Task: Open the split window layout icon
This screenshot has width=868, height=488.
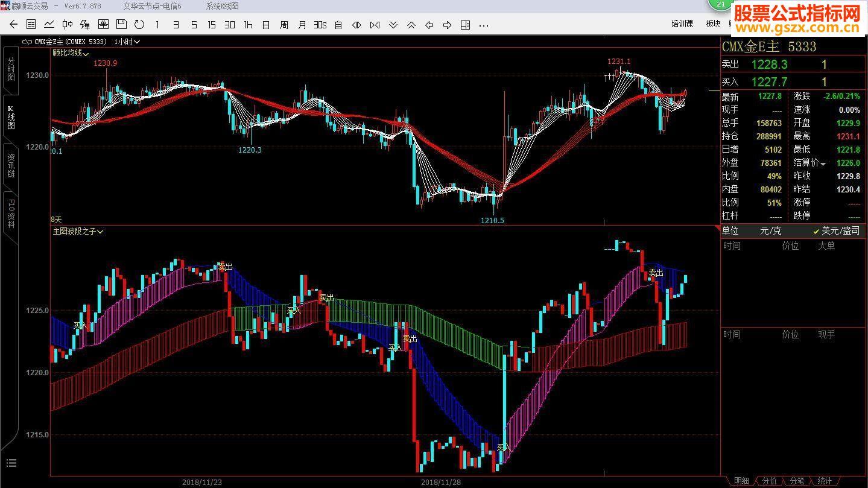Action: click(x=465, y=25)
